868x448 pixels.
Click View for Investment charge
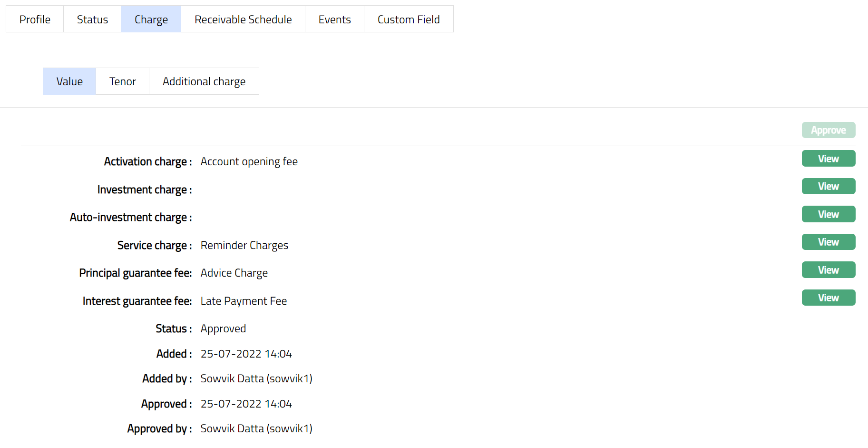[x=828, y=186]
